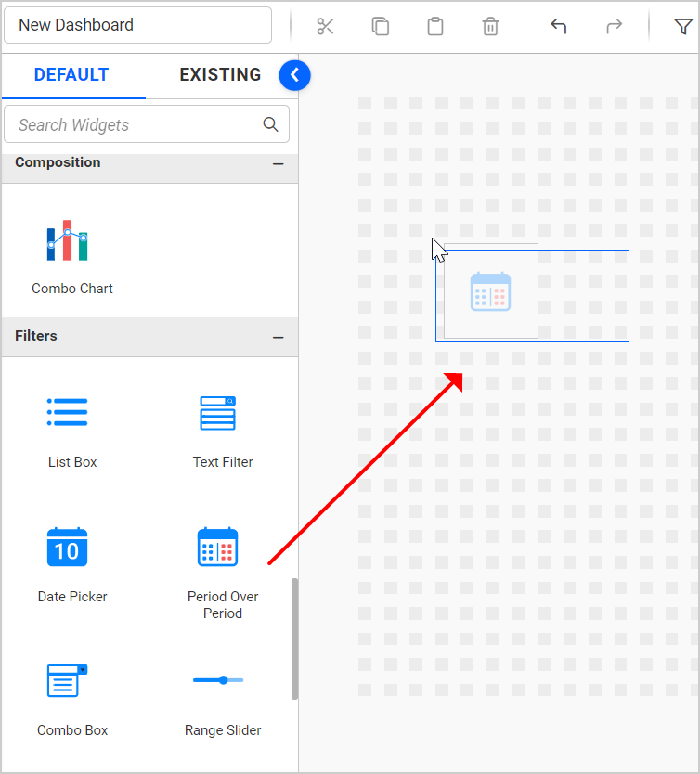Click the Paste clipboard icon
Viewport: 700px width, 774px height.
(435, 26)
